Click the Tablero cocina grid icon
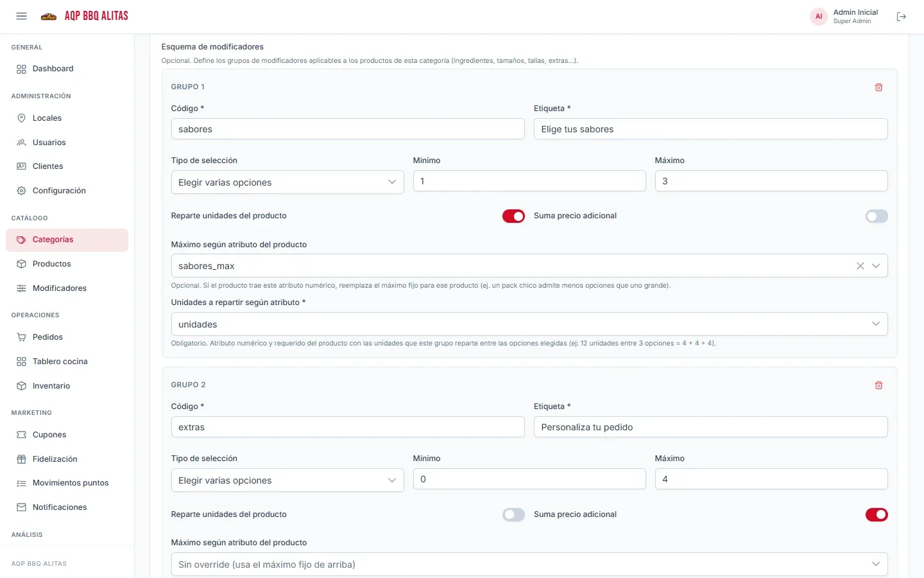Screen dimensions: 924x578 pyautogui.click(x=21, y=362)
